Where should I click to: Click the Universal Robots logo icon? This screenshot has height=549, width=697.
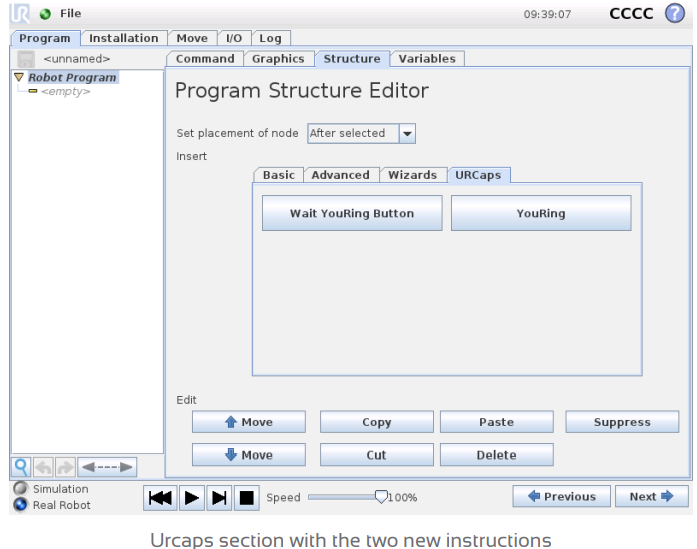coord(20,13)
